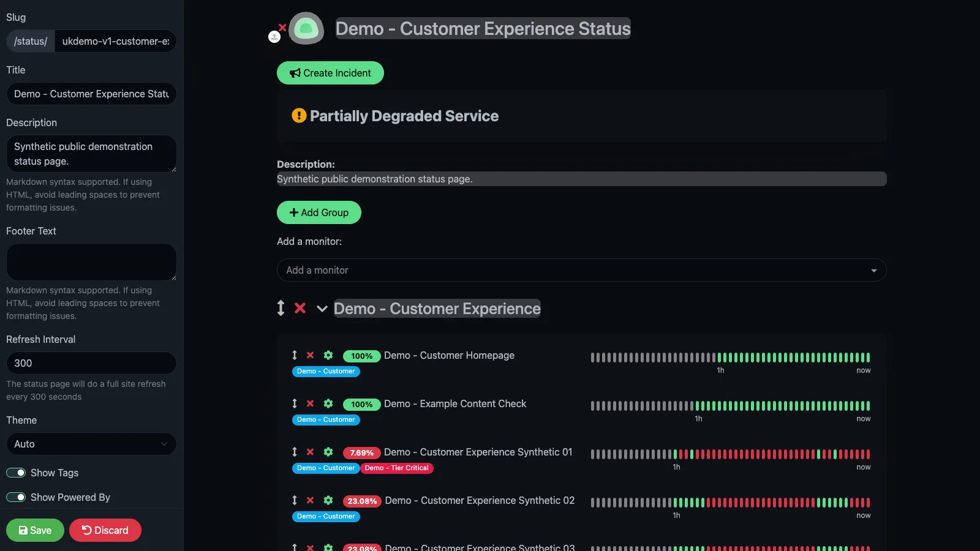Screen dimensions: 980x551
Task: Remove the Demo - Customer Homepage monitor
Action: pyautogui.click(x=311, y=355)
